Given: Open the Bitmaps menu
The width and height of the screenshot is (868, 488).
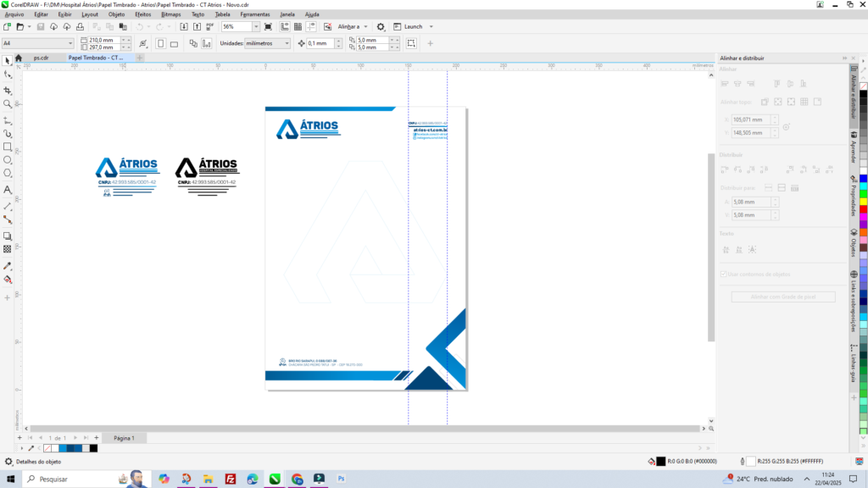Looking at the screenshot, I should tap(170, 14).
